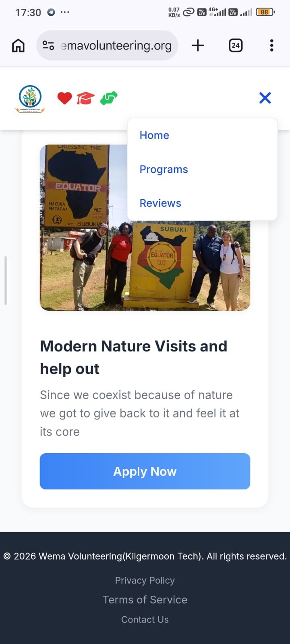The height and width of the screenshot is (644, 290).
Task: Tap the browser home icon
Action: coord(18,45)
